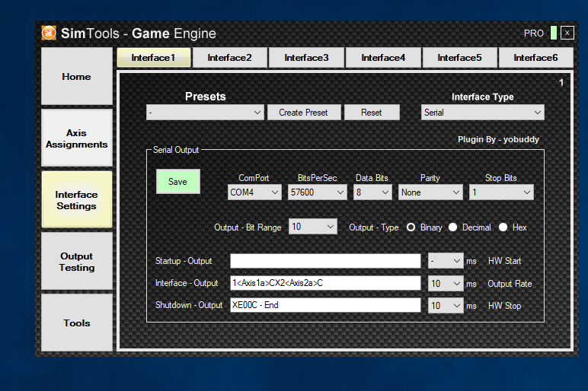
Task: Click the 'HW Stop' label
Action: 504,306
